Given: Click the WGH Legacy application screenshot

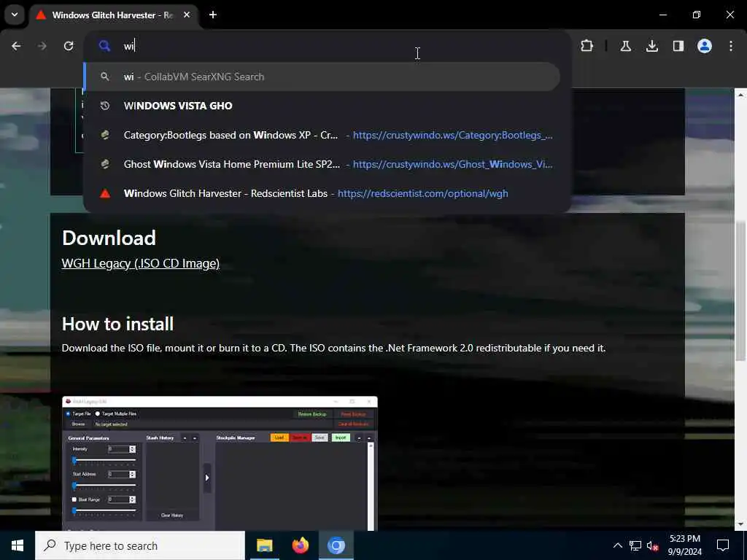Looking at the screenshot, I should (x=220, y=463).
